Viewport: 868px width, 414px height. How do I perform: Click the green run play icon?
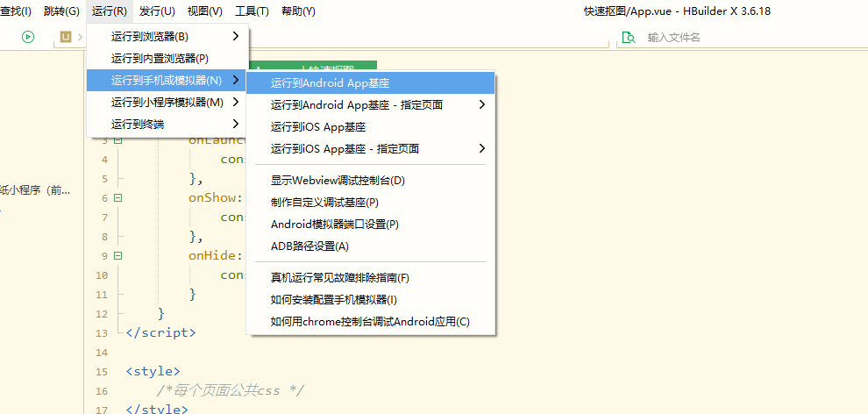(x=28, y=37)
